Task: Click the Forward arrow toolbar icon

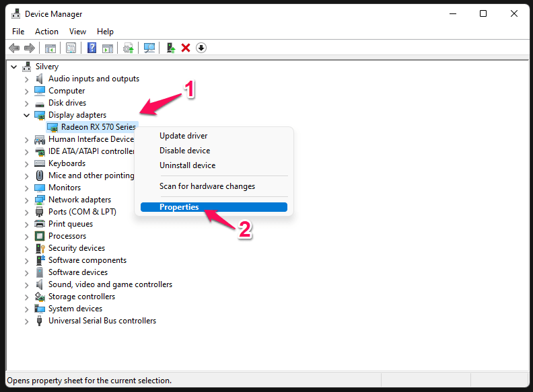Action: (x=30, y=48)
